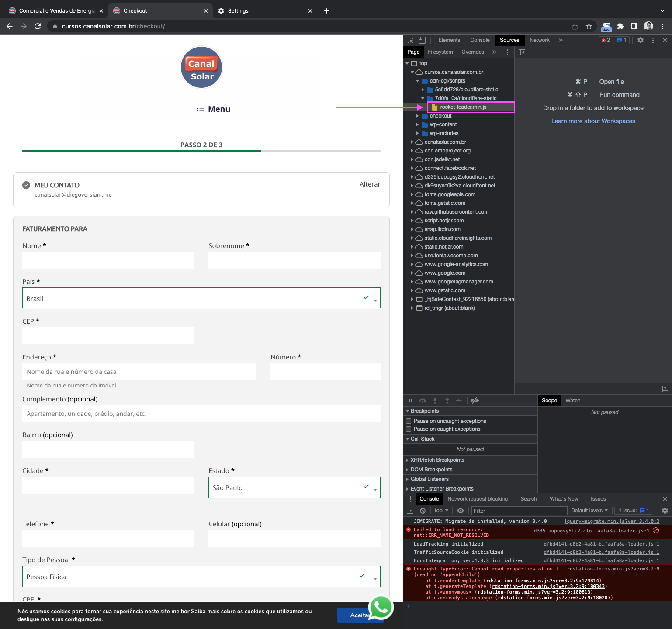This screenshot has height=629, width=672.
Task: Open the WhatsApp chat bubble
Action: coord(381,607)
